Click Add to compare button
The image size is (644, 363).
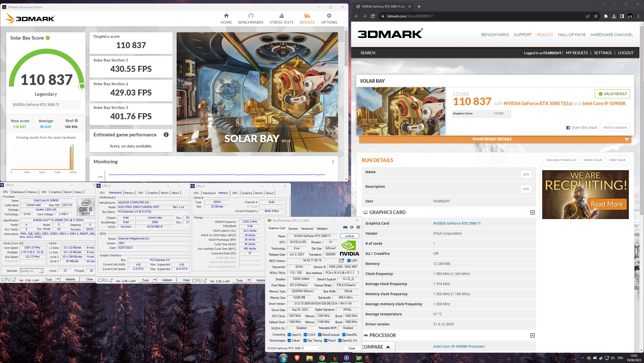[x=615, y=128]
